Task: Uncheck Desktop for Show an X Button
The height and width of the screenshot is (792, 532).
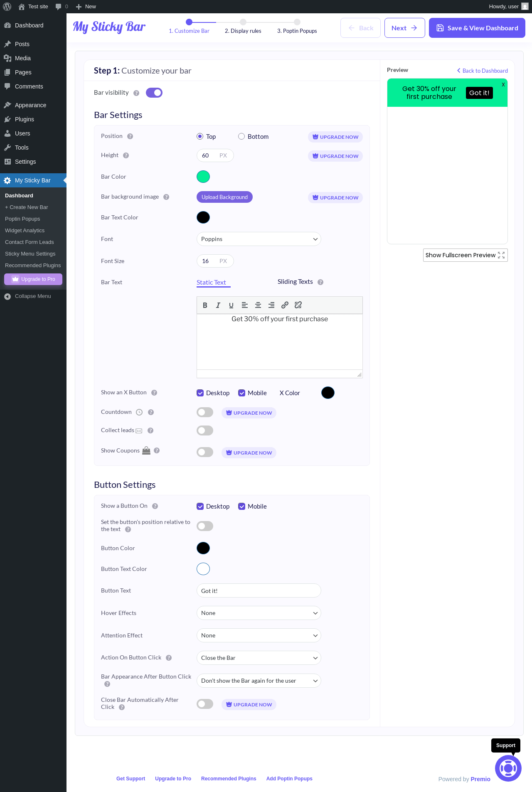Action: click(x=200, y=393)
